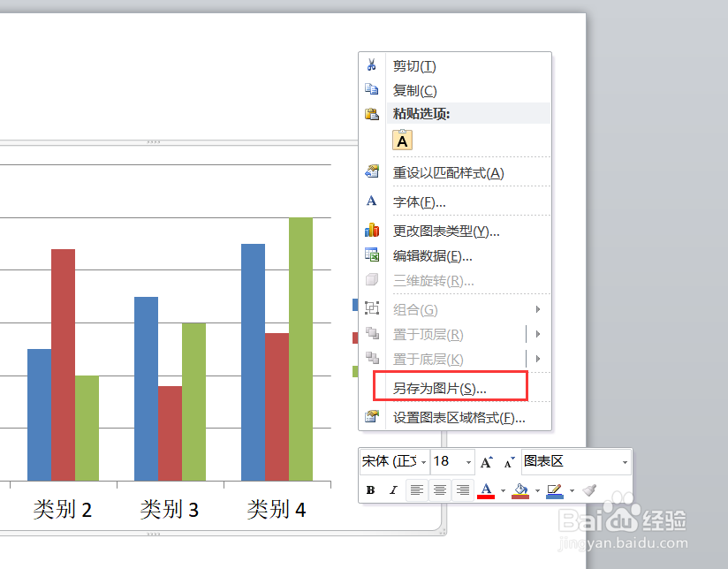The image size is (728, 569).
Task: Click the 编辑数据 spreadsheet icon
Action: pos(373,254)
